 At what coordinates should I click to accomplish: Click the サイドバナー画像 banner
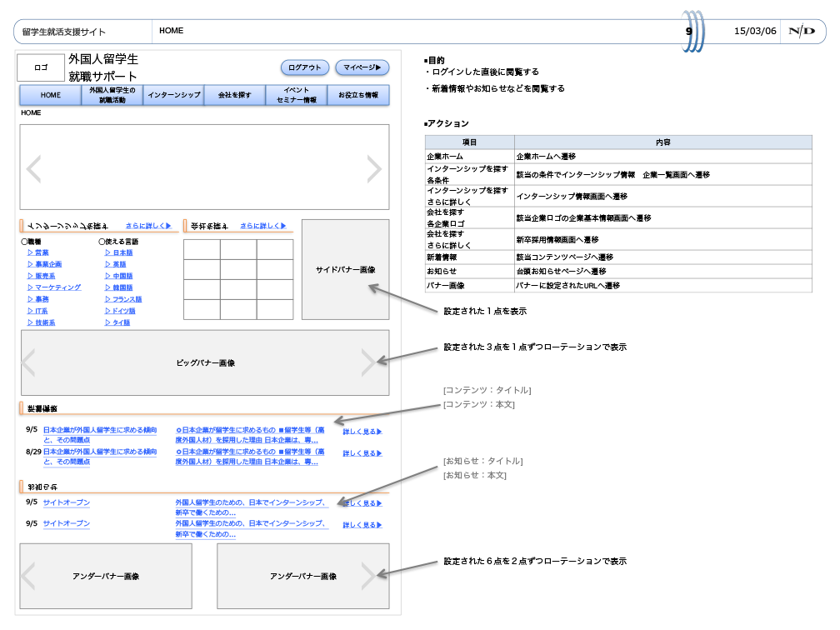(345, 270)
